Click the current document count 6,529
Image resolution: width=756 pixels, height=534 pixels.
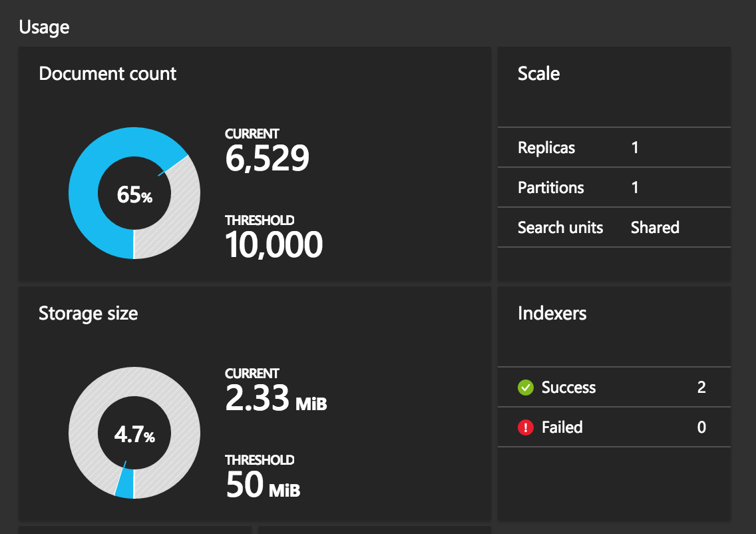(x=267, y=158)
